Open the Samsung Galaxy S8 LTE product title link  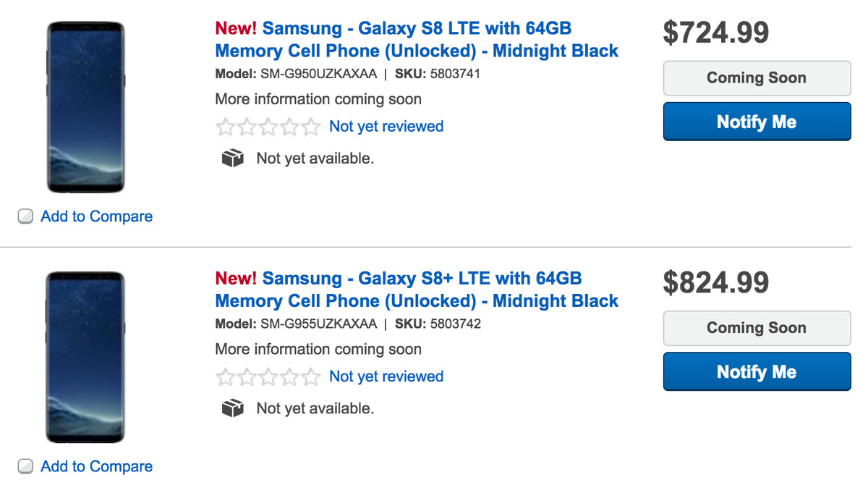point(417,40)
